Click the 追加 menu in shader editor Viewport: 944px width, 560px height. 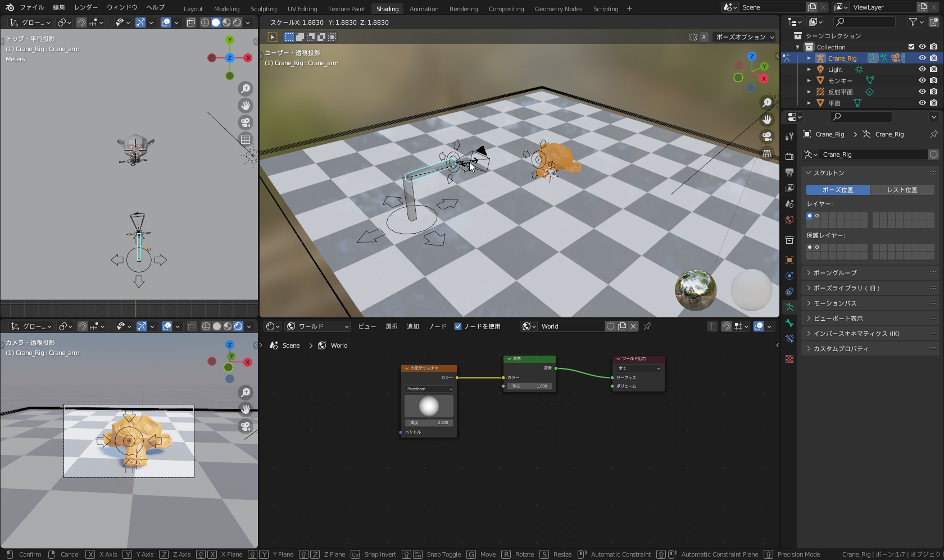click(x=413, y=326)
